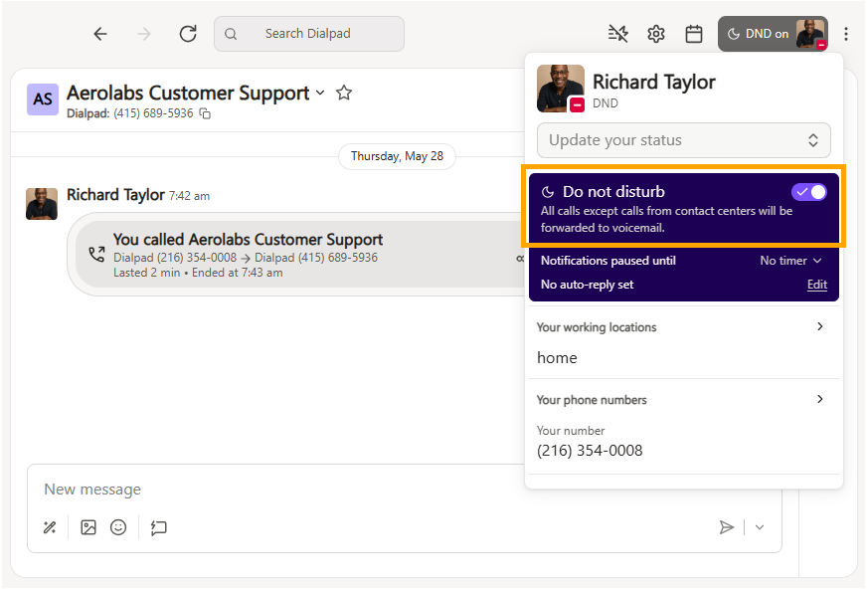The image size is (868, 589).
Task: Click Richard Taylor sender name in chat
Action: (x=115, y=195)
